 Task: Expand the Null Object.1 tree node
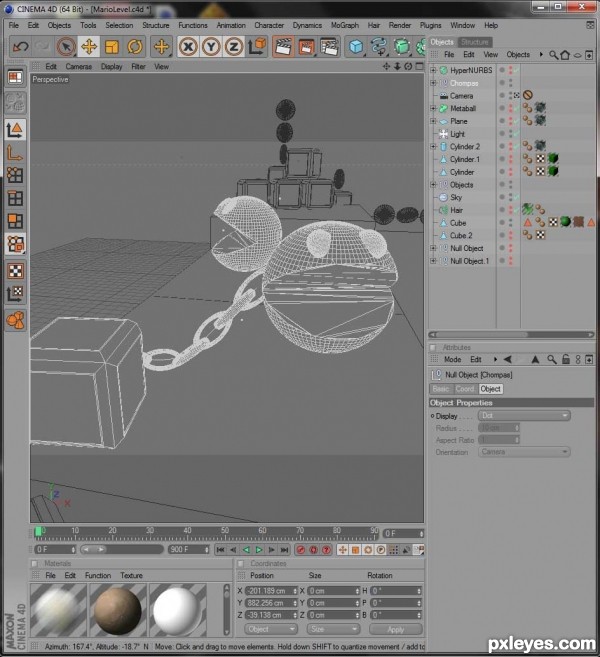(x=434, y=261)
